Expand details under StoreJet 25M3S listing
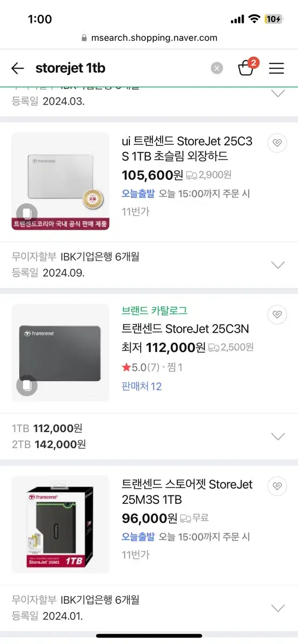 [278, 608]
